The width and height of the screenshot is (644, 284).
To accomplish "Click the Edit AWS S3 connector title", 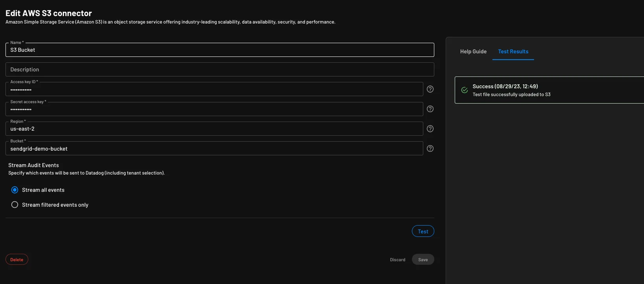I will [x=49, y=13].
